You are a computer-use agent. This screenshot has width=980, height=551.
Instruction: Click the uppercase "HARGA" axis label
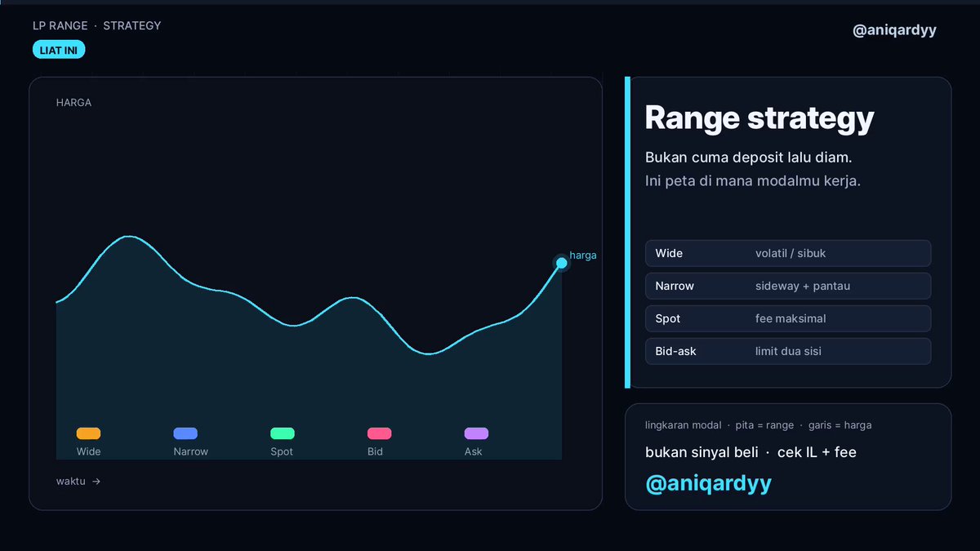click(73, 103)
